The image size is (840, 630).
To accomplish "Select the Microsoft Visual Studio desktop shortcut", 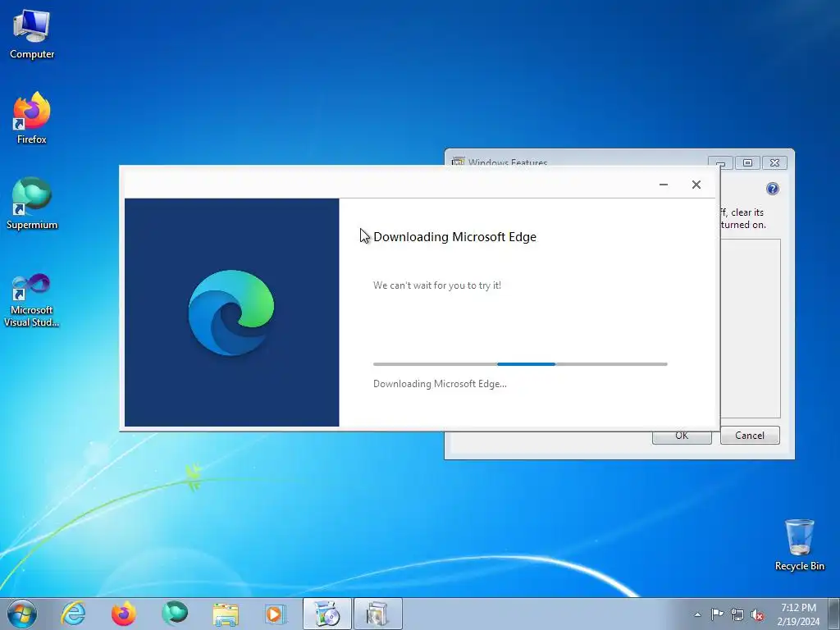I will [x=32, y=300].
